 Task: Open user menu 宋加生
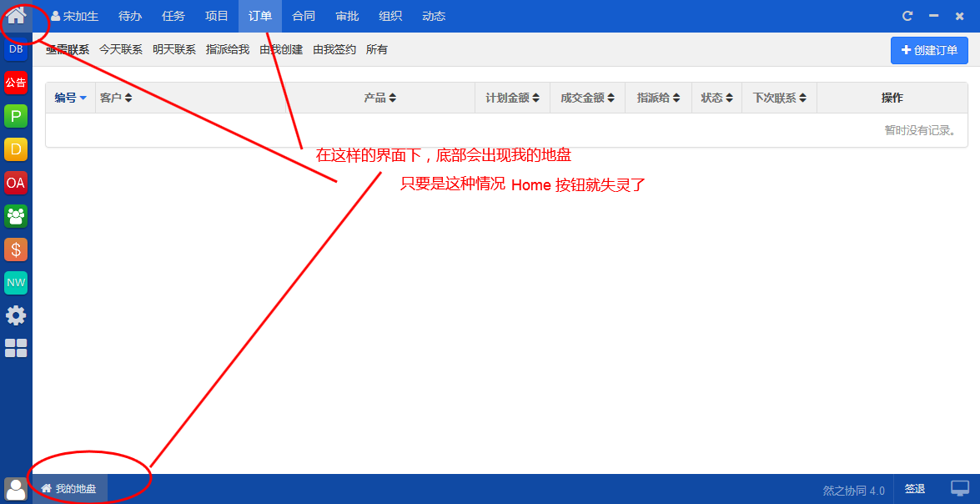point(74,16)
